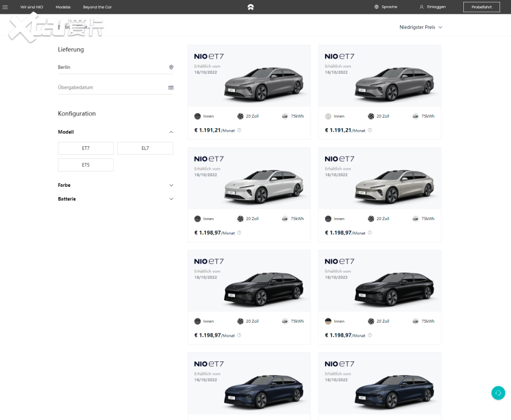This screenshot has width=511, height=420.
Task: Click the user icon beside Einloggen
Action: [x=422, y=7]
